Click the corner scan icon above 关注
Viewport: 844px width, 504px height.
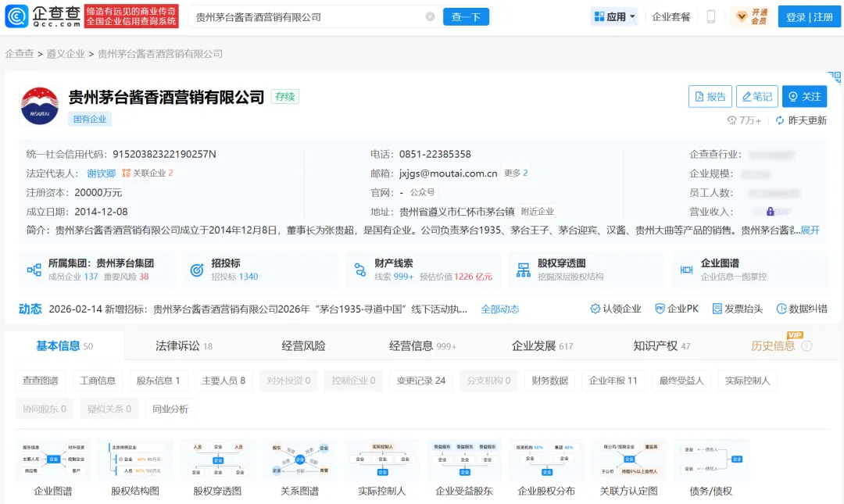(x=835, y=77)
